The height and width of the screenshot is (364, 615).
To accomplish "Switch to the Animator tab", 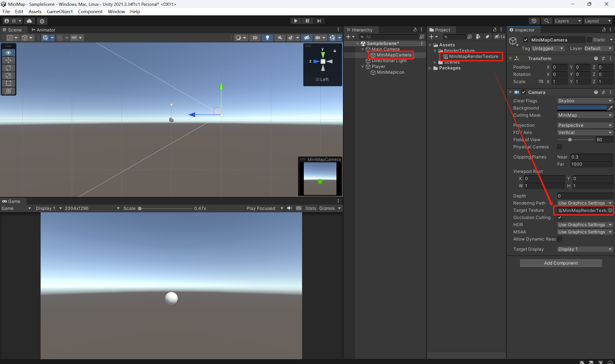I will pyautogui.click(x=43, y=30).
